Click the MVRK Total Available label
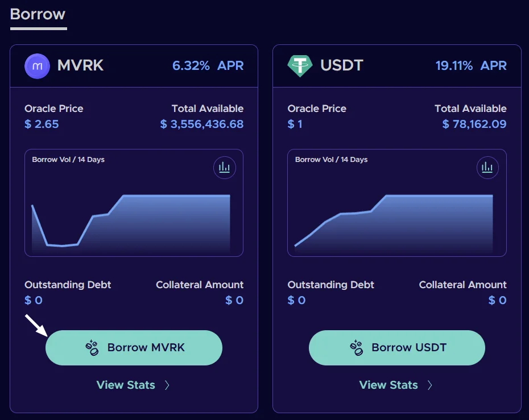 (208, 109)
